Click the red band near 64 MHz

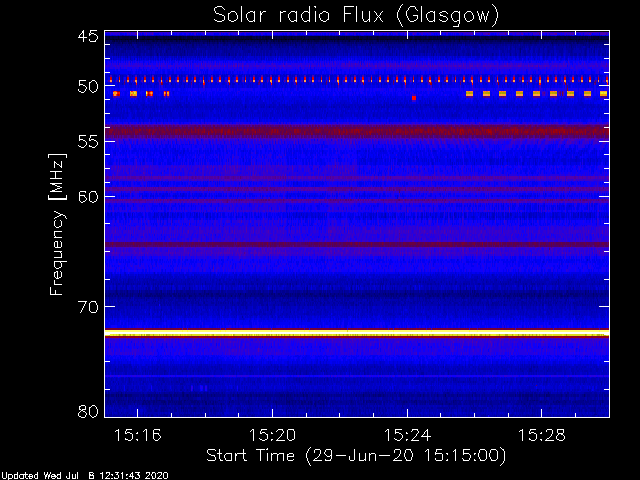[357, 244]
